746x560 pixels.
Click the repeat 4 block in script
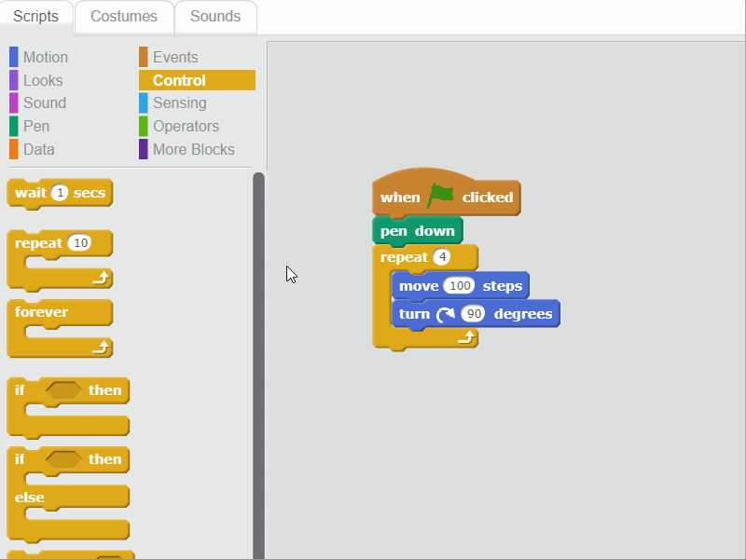[x=425, y=297]
